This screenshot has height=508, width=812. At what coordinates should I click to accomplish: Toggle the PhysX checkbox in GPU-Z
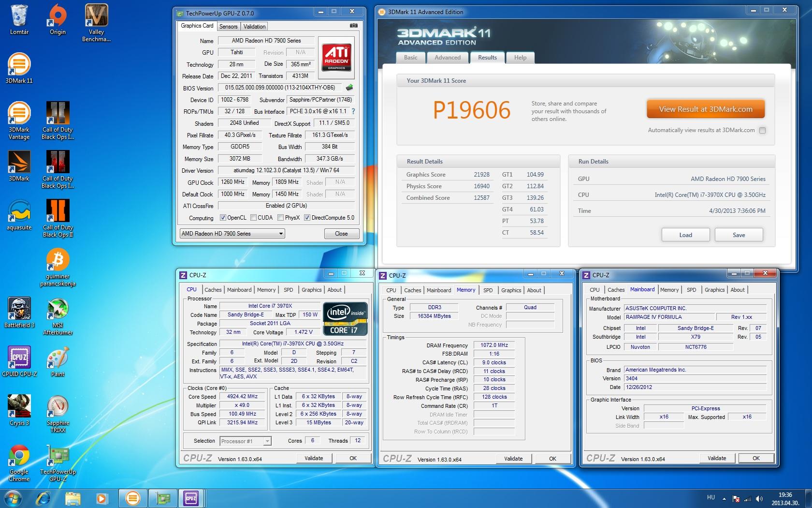click(280, 218)
